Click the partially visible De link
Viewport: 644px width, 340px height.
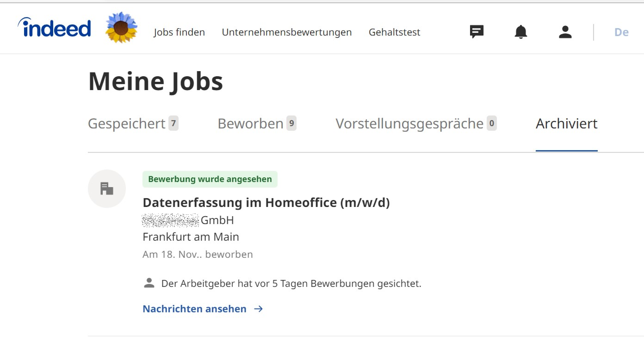click(621, 32)
